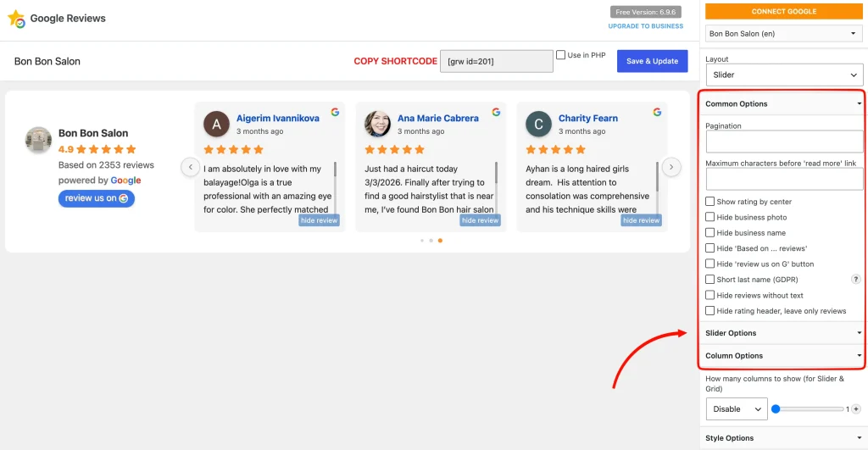Open help icon next to Short last name
Viewport: 868px width, 450px height.
(856, 280)
